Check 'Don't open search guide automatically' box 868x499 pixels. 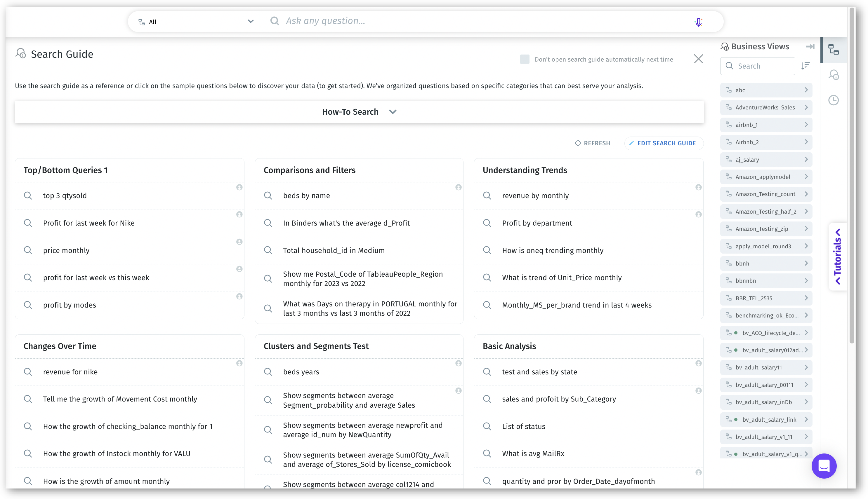tap(524, 59)
